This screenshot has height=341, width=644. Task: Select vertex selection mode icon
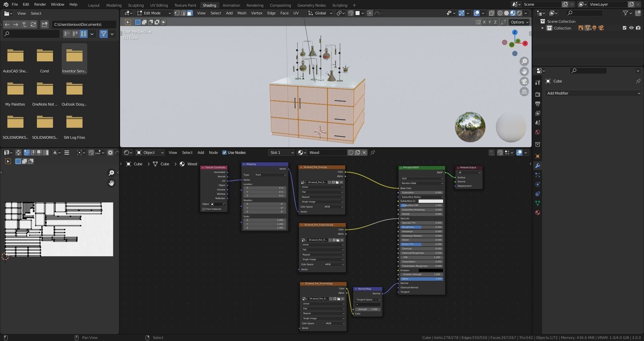click(177, 13)
